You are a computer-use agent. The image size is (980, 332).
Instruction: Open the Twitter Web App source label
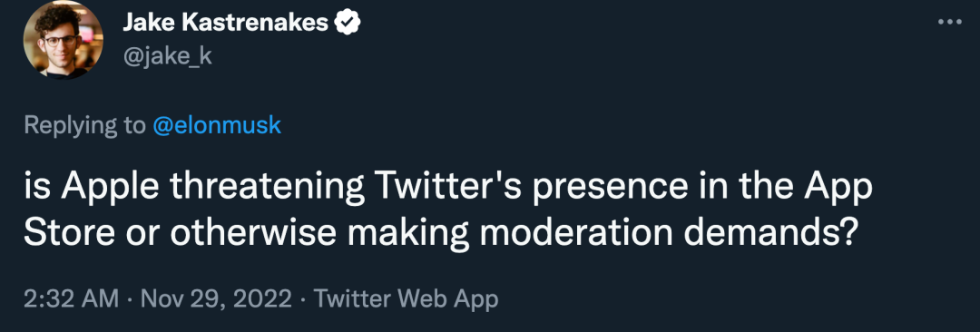(x=407, y=298)
